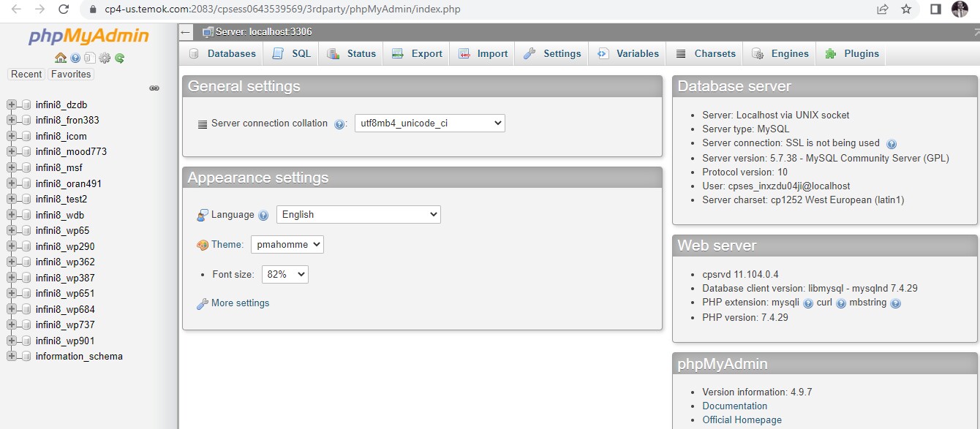Open the phpMyAdmin home page icon
Image resolution: width=980 pixels, height=429 pixels.
pyautogui.click(x=61, y=58)
